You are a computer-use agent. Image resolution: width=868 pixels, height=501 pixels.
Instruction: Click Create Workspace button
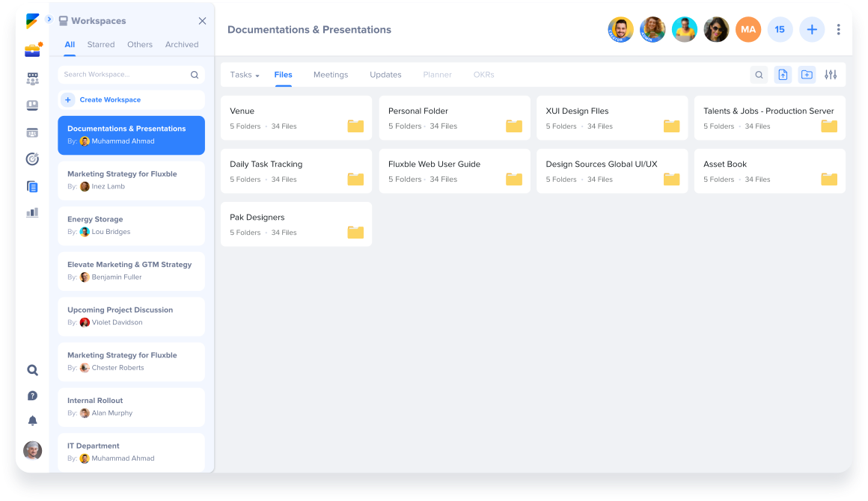click(131, 99)
